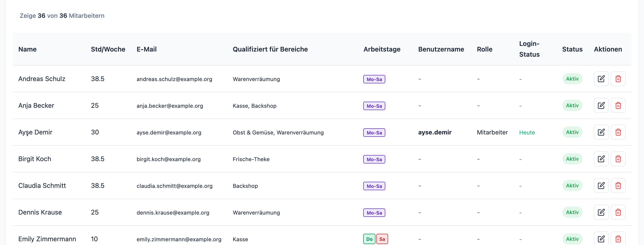Edit the Andreas Schulz employee entry
The image size is (644, 245).
point(601,79)
